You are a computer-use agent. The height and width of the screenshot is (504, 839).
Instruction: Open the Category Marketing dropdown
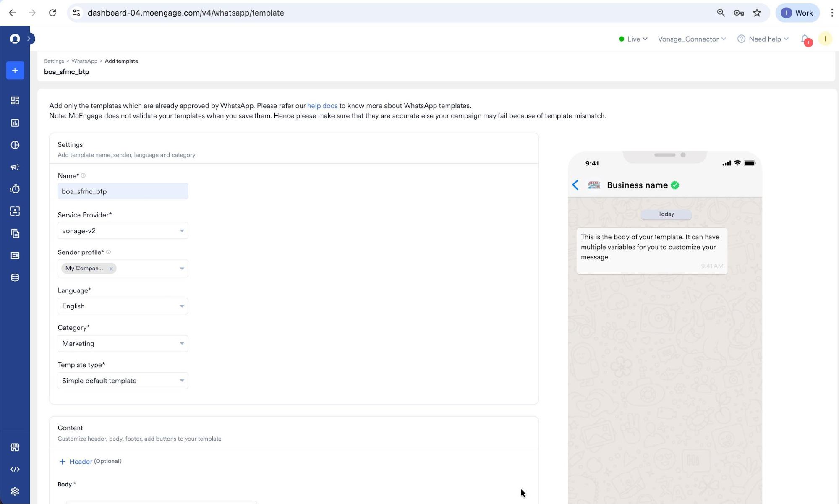pos(123,343)
